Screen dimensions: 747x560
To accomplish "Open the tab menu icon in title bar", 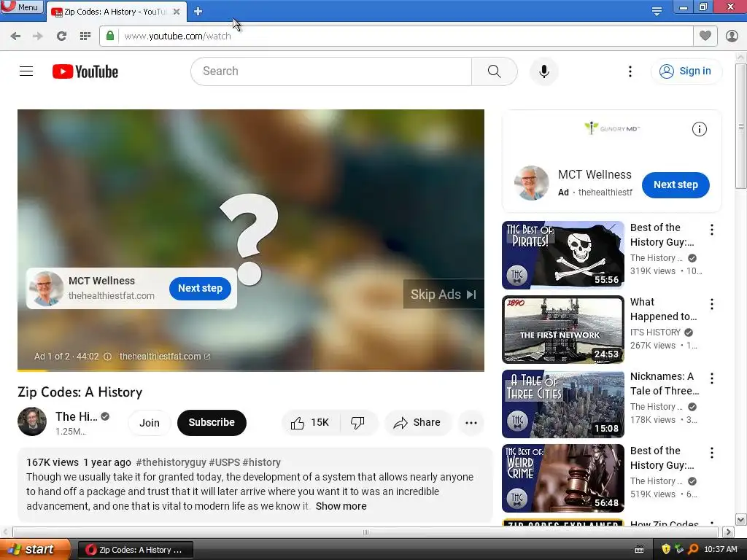I will click(657, 11).
